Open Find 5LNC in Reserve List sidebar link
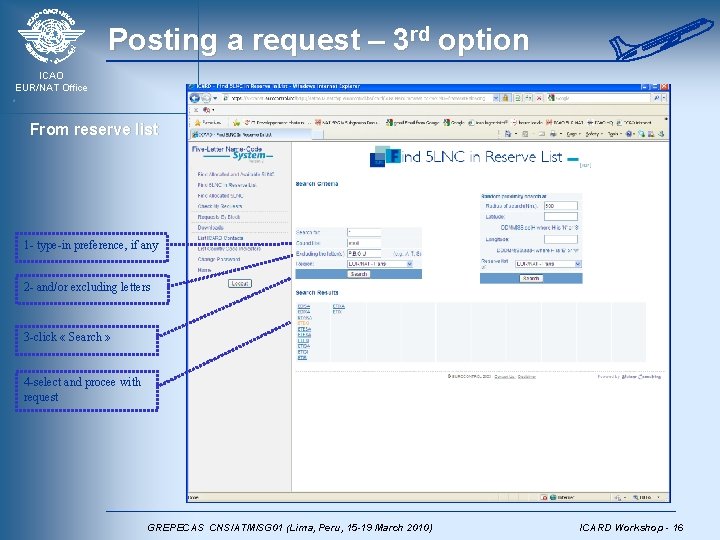The image size is (720, 540). tap(227, 185)
